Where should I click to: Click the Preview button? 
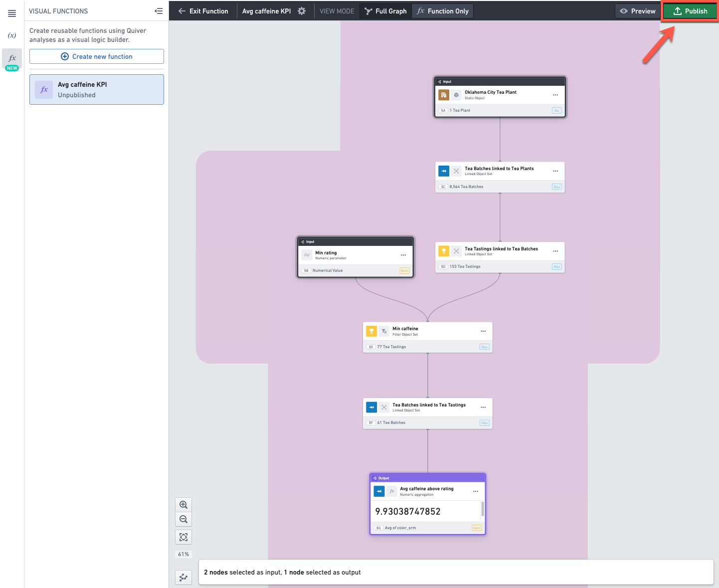(638, 11)
